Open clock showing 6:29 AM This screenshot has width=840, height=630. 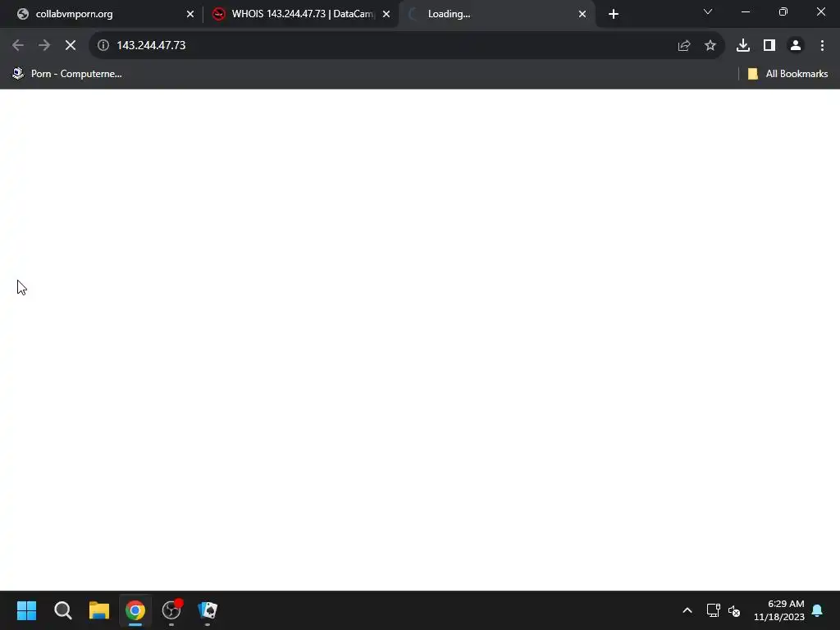(x=779, y=610)
